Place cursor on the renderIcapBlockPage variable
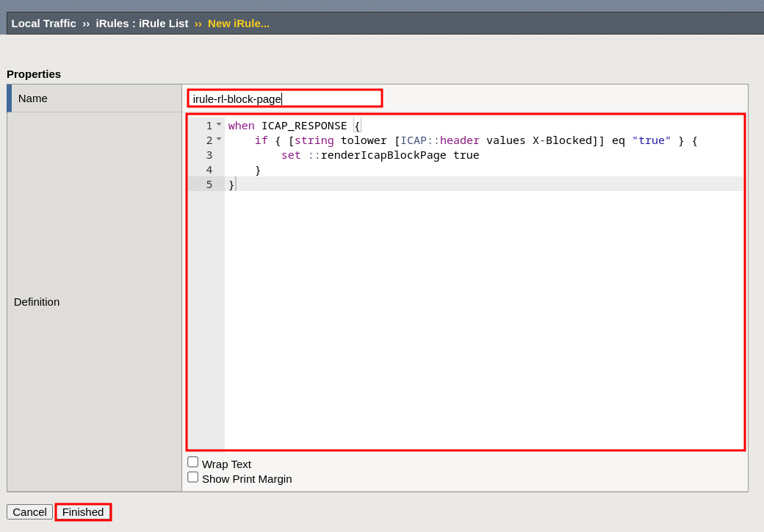 tap(383, 155)
